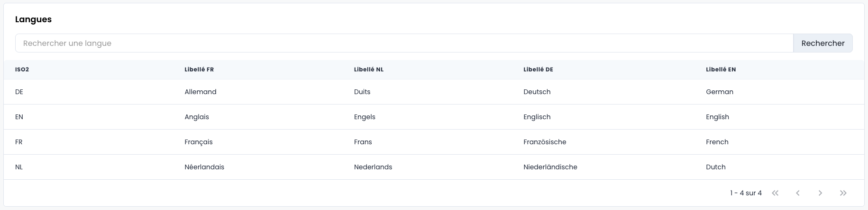Click the Dutch label cell

click(715, 167)
